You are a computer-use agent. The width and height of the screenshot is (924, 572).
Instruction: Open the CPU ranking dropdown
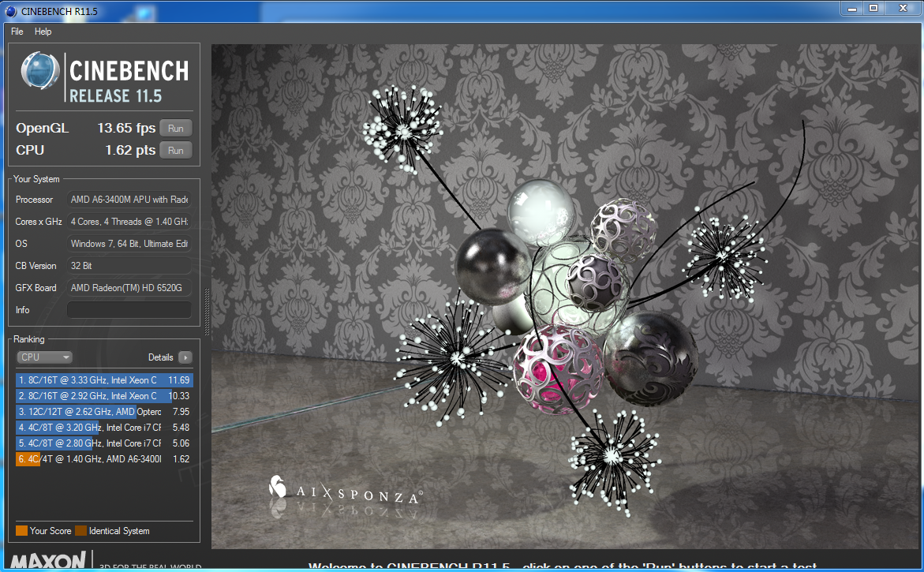point(44,357)
